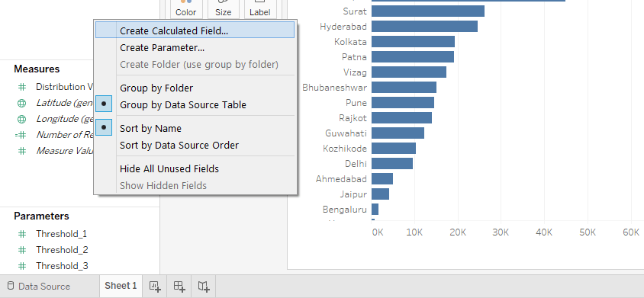
Task: Click the Jaipur axis label
Action: coord(353,194)
